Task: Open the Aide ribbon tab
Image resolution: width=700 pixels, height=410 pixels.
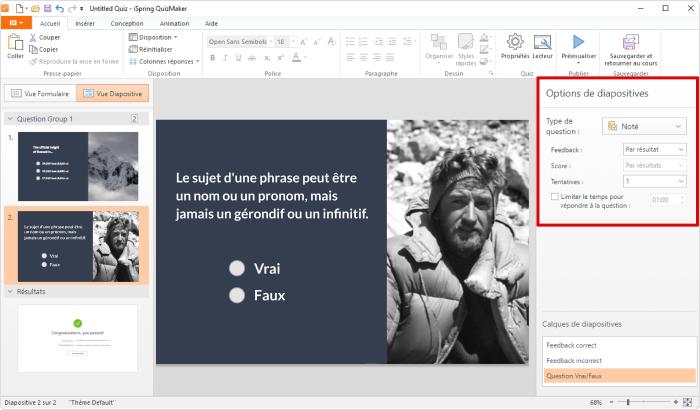Action: (211, 23)
